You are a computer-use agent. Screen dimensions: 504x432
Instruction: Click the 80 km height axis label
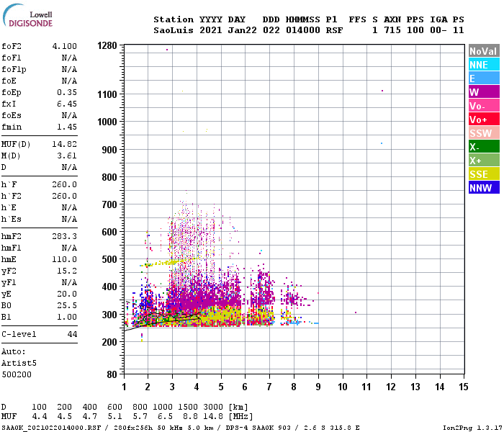coord(112,374)
